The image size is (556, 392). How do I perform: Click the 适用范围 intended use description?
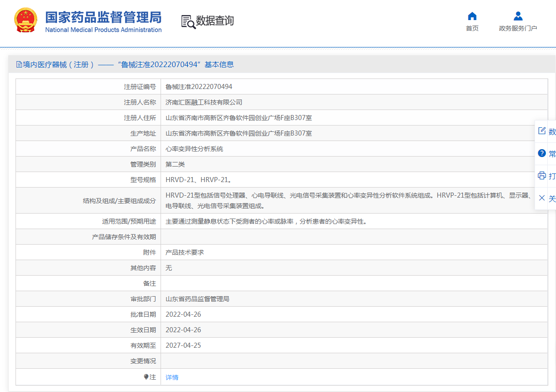click(x=266, y=222)
